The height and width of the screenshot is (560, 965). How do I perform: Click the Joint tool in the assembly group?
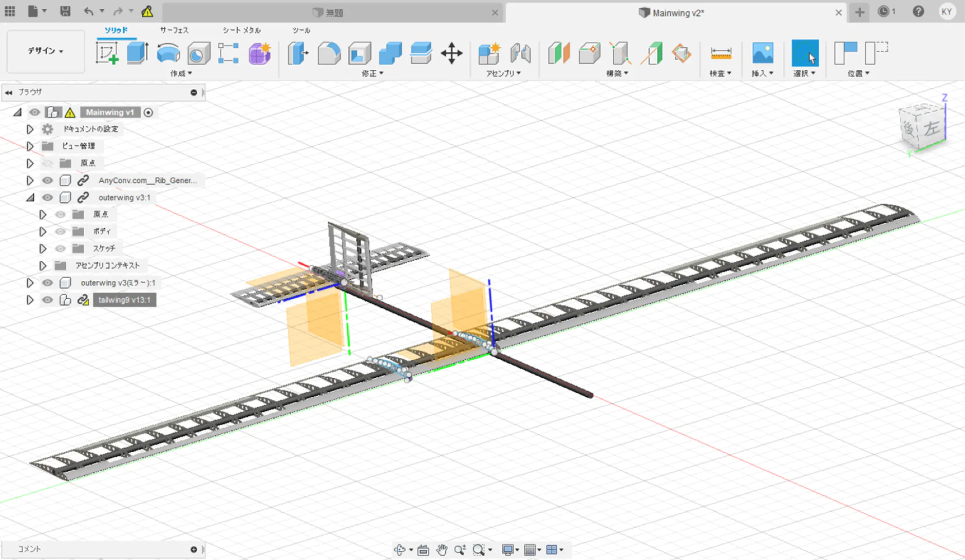coord(520,53)
